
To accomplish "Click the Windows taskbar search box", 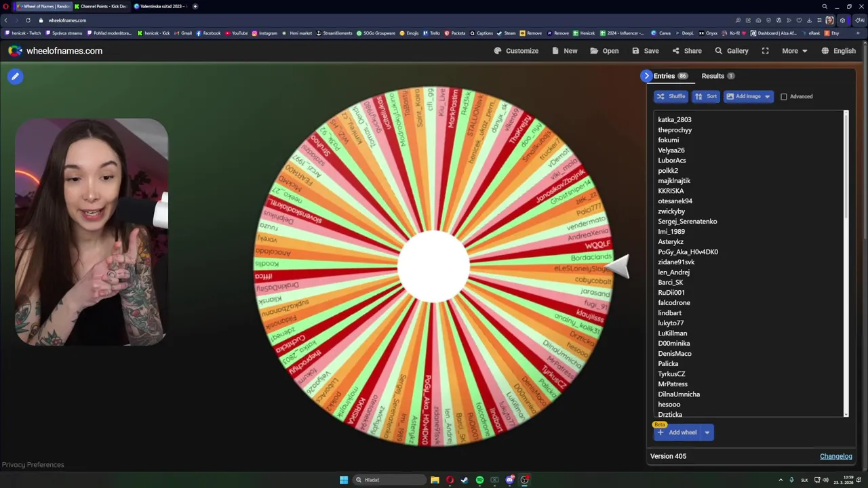I will point(389,480).
